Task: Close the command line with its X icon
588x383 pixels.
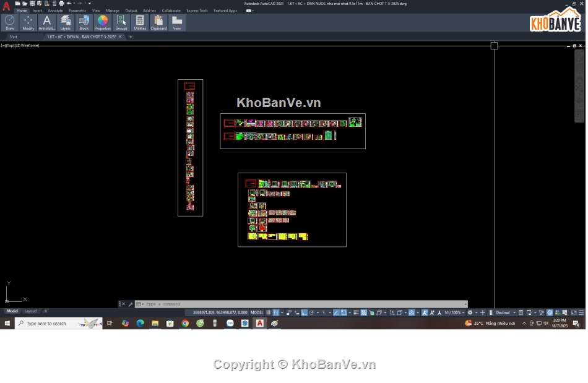Action: pos(123,304)
